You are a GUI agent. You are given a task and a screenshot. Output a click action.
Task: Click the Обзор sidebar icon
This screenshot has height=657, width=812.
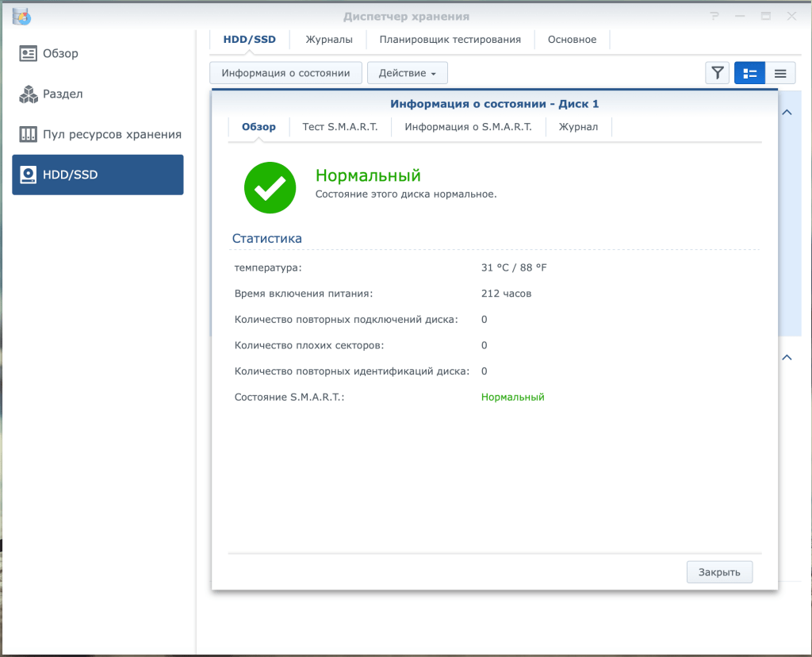pyautogui.click(x=28, y=53)
